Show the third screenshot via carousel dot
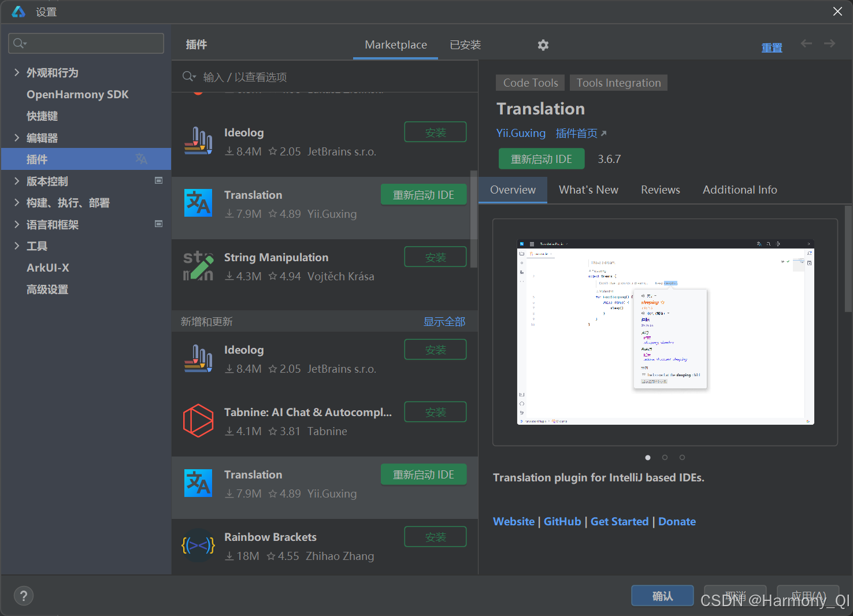 pyautogui.click(x=683, y=457)
